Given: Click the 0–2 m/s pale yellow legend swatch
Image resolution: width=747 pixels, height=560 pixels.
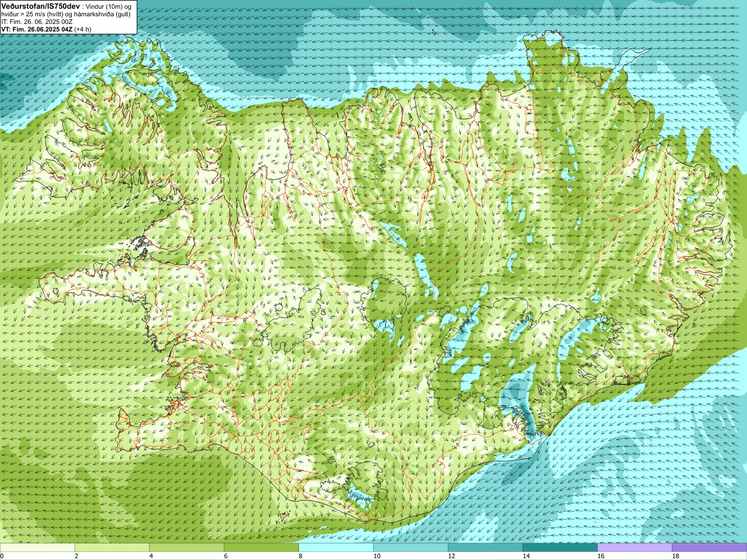Looking at the screenshot, I should coord(37,548).
